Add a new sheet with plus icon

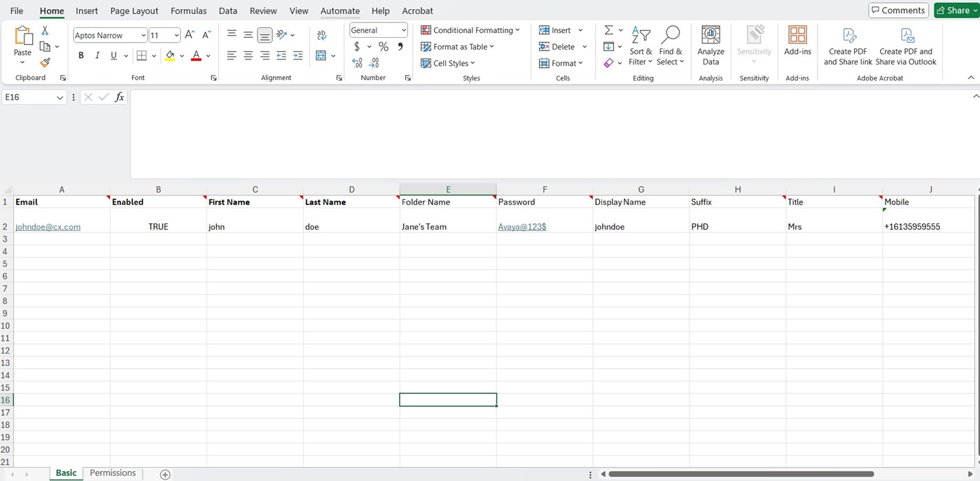165,475
